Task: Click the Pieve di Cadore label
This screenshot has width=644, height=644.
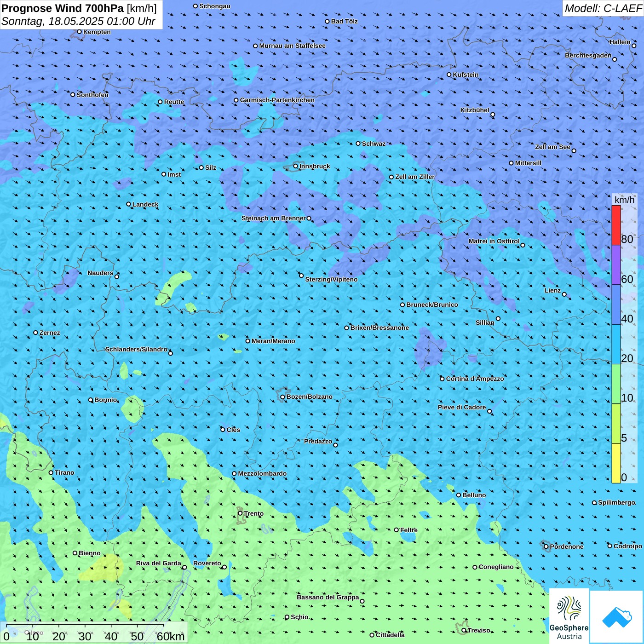Action: tap(462, 407)
